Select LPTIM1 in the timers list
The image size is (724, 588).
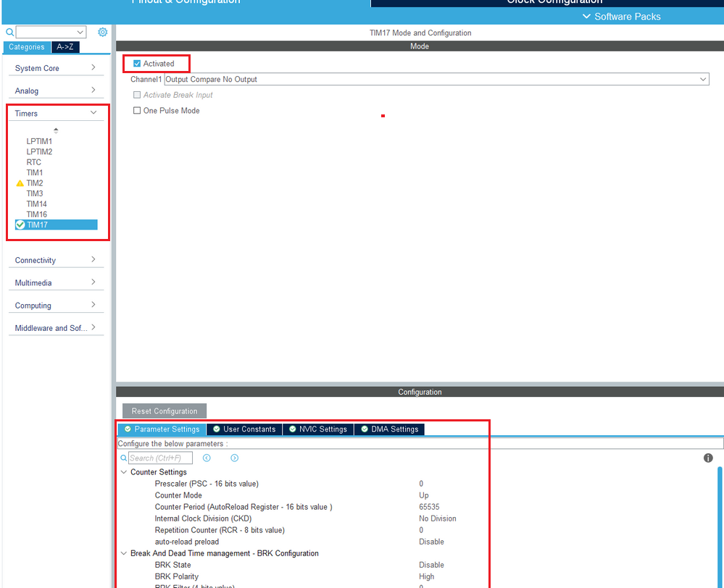[x=39, y=141]
